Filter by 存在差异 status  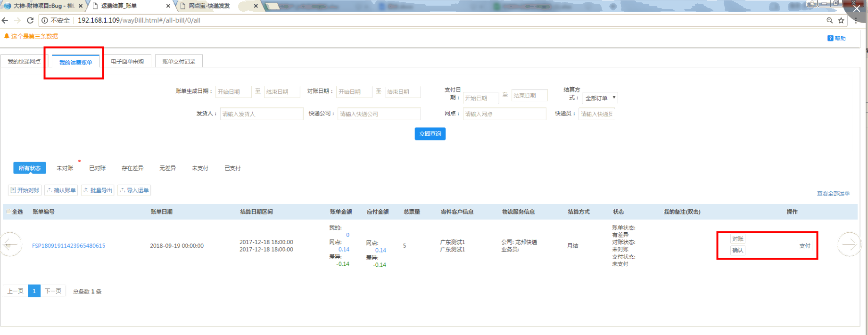click(132, 168)
